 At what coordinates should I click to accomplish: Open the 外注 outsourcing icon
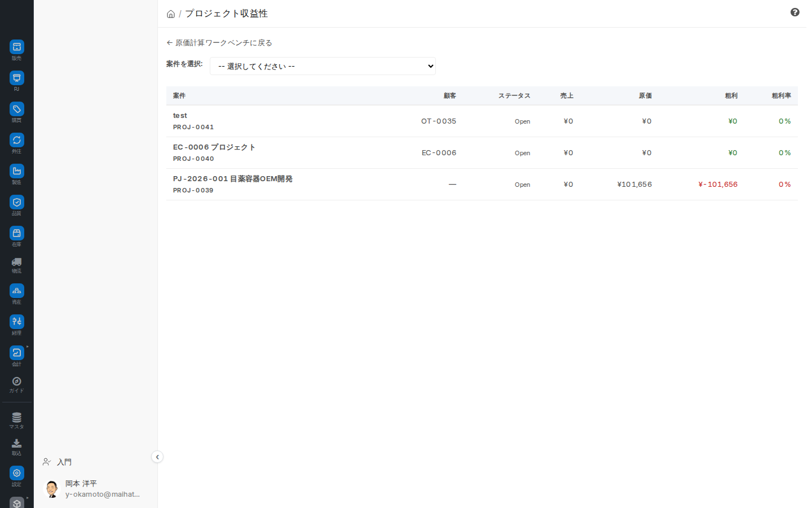point(17,140)
